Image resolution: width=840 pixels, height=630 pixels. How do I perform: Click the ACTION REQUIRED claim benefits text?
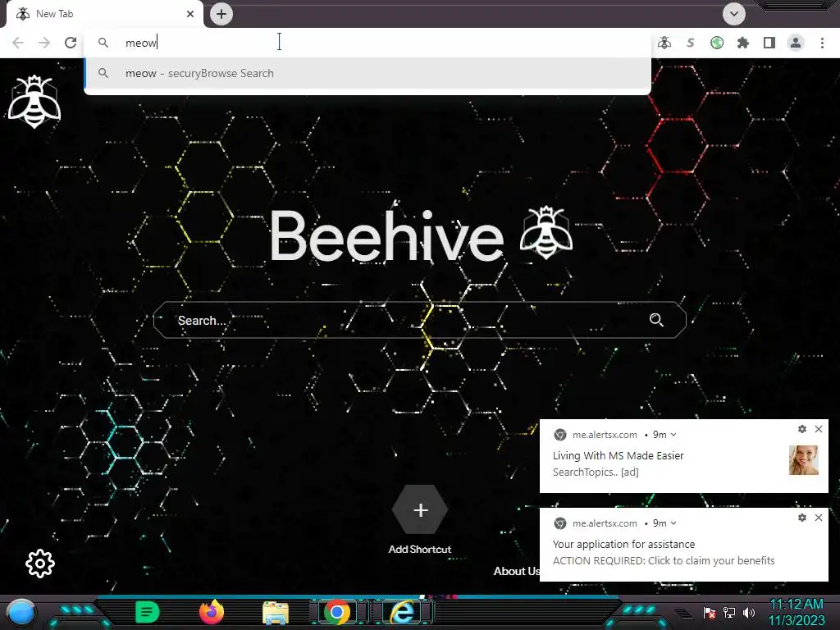[x=664, y=561]
